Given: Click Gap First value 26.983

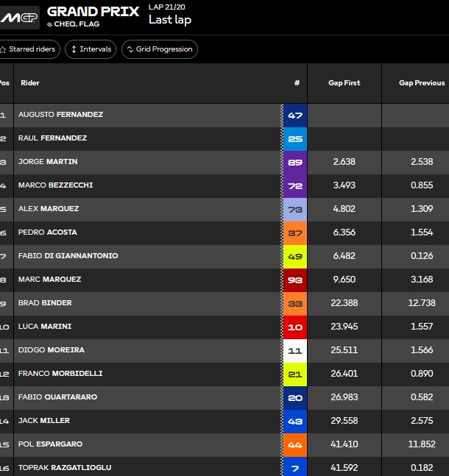Looking at the screenshot, I should (x=344, y=397).
